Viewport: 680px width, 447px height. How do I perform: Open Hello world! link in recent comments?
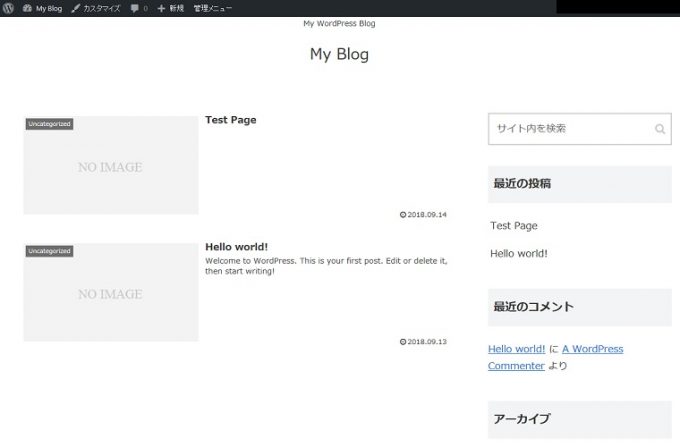click(x=517, y=349)
